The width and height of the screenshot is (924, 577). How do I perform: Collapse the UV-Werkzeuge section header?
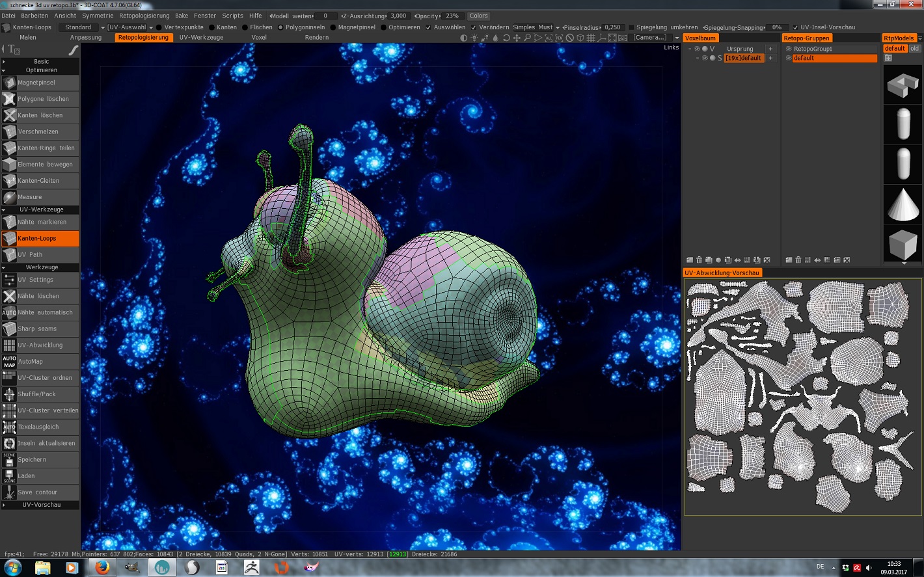[40, 209]
